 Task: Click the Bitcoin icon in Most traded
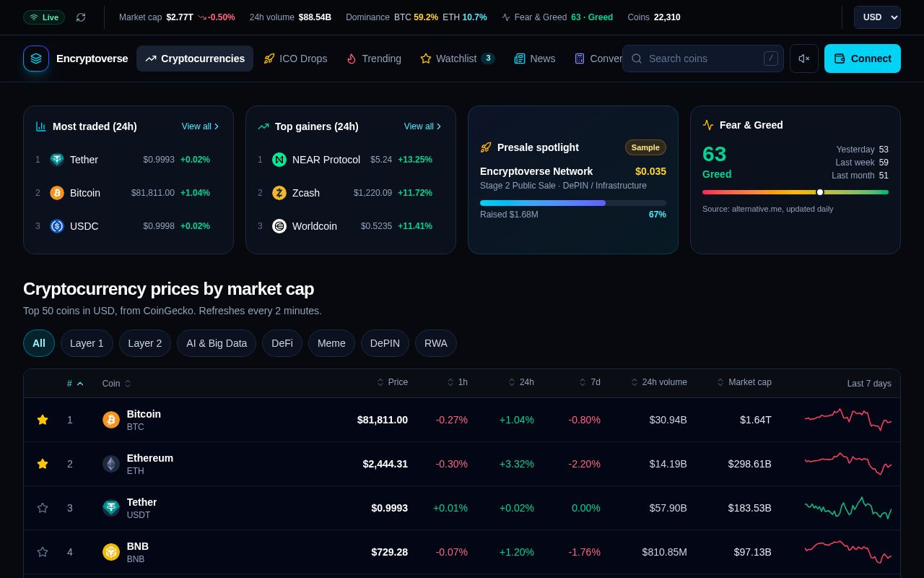coord(57,193)
